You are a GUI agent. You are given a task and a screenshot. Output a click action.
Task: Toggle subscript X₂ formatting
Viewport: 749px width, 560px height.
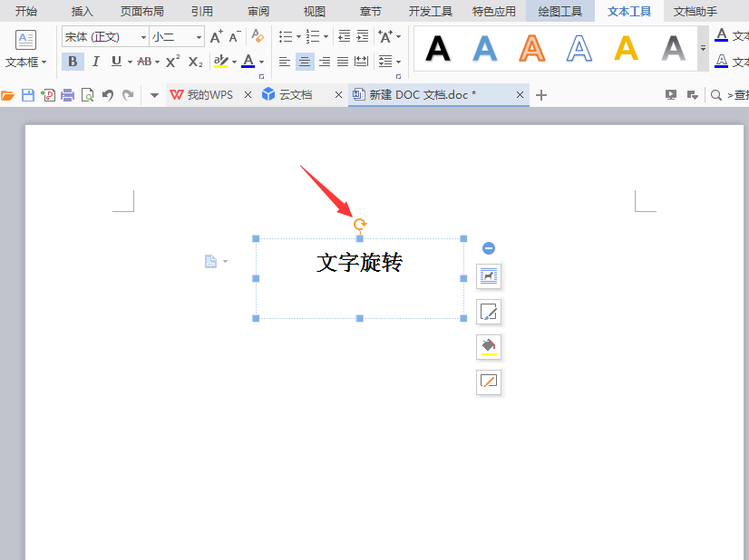click(195, 62)
